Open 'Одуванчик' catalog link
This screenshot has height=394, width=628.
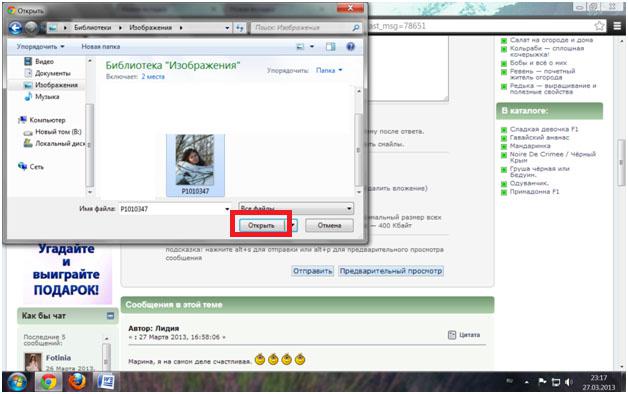point(529,183)
